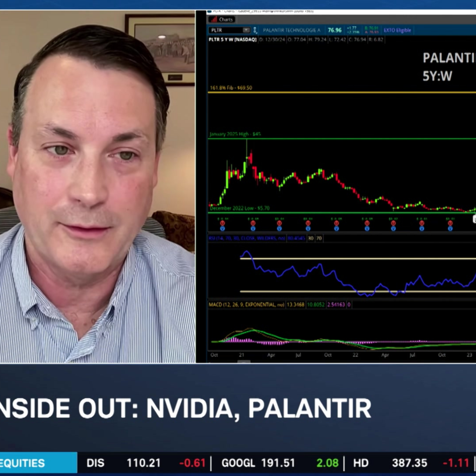Click the MACD (12, 26, 9, EXPONENTIAL) study label

point(246,304)
